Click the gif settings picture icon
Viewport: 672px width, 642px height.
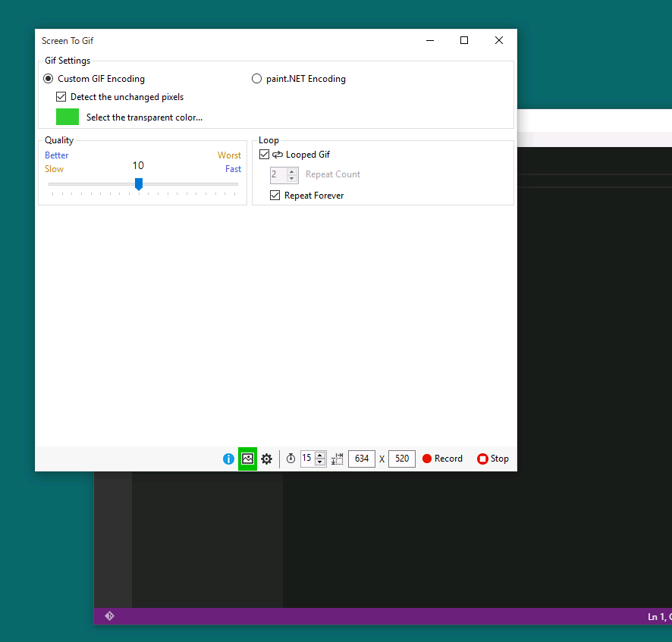pos(248,459)
